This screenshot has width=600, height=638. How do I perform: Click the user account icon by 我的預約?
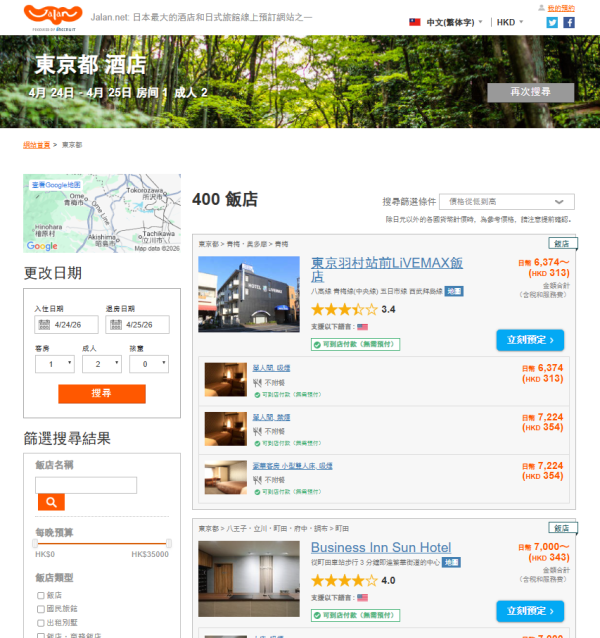[x=541, y=8]
